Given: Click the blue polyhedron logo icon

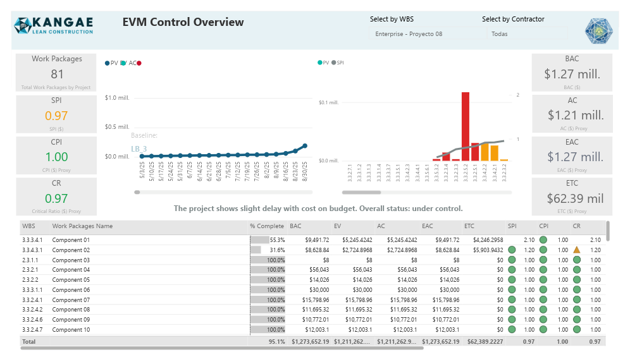Looking at the screenshot, I should pos(598,31).
